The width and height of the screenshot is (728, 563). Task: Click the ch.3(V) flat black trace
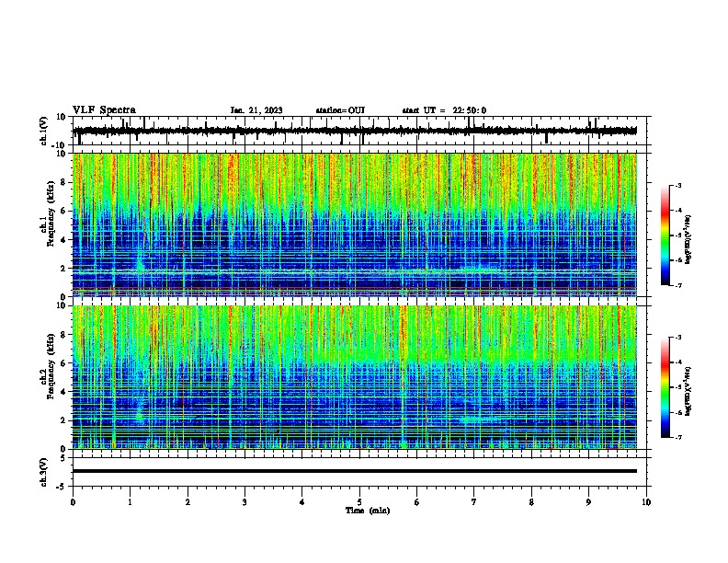click(x=355, y=471)
